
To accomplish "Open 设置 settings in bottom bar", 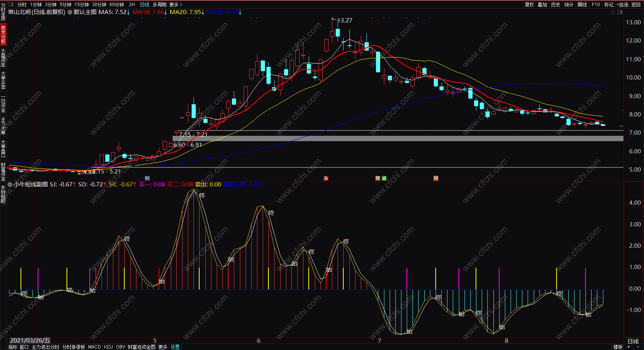I will (175, 347).
